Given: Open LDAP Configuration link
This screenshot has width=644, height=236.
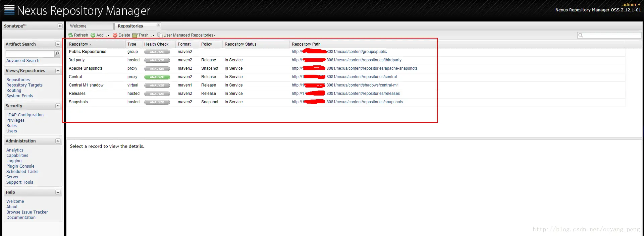Looking at the screenshot, I should point(25,115).
